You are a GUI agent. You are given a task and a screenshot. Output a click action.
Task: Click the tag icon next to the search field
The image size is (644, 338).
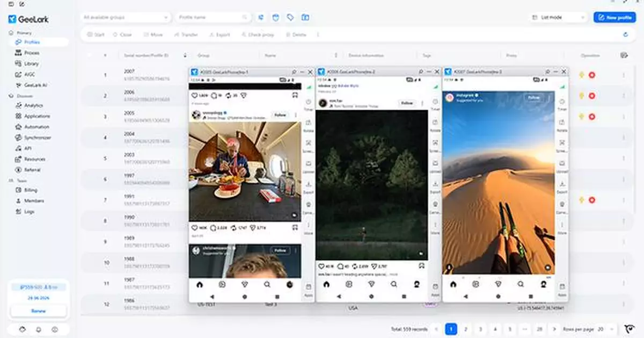290,17
